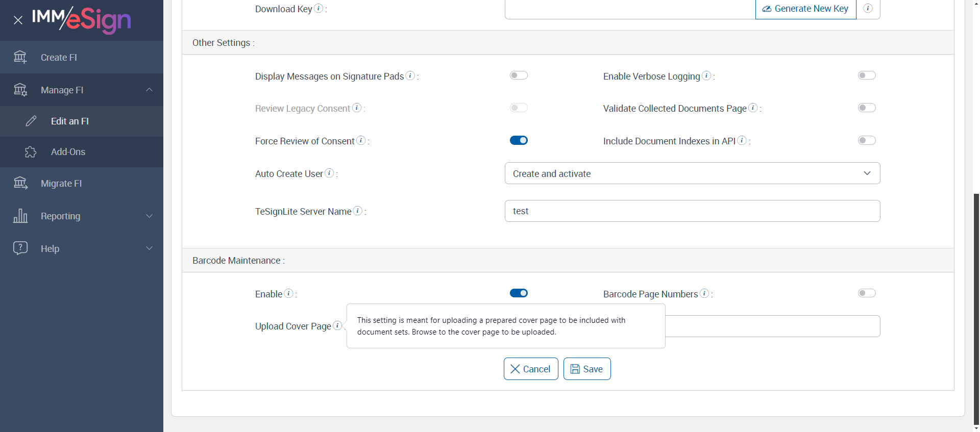This screenshot has width=980, height=432.
Task: Turn on Include Document Indexes in API
Action: (867, 140)
